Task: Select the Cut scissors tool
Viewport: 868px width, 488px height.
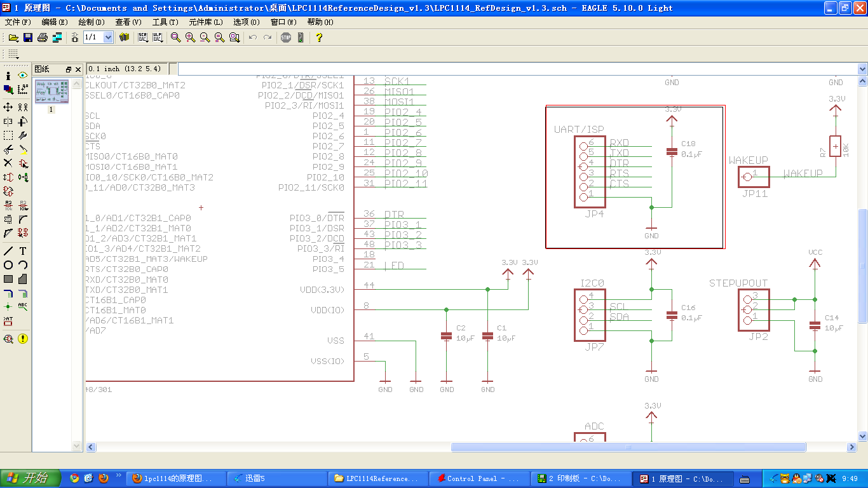Action: pos(8,150)
